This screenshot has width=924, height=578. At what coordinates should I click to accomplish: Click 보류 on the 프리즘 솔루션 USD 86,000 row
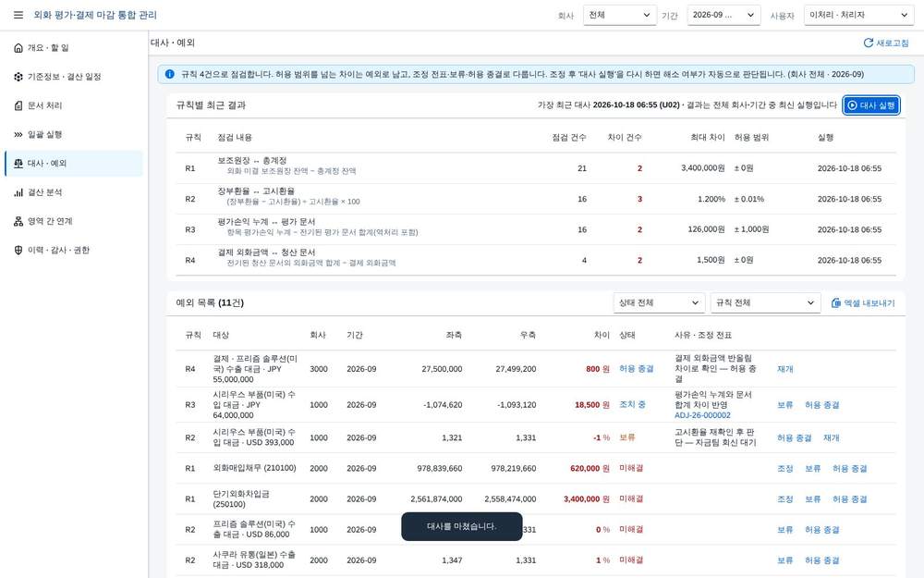[x=784, y=530]
